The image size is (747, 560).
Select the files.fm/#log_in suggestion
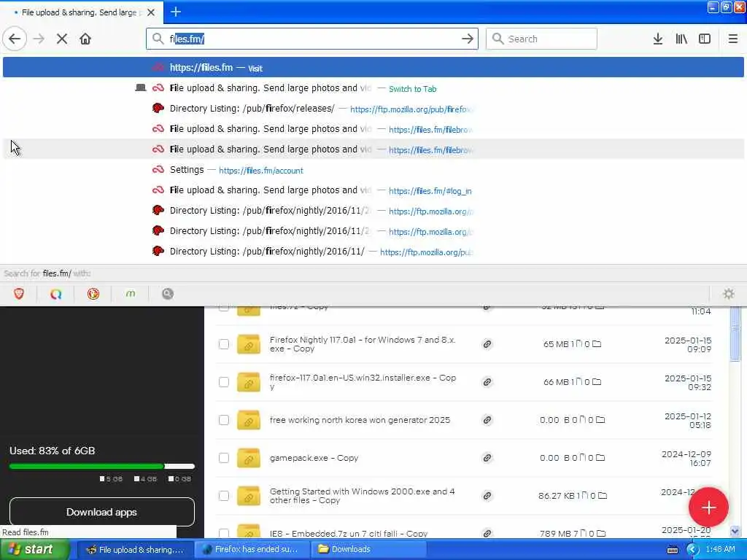373,190
